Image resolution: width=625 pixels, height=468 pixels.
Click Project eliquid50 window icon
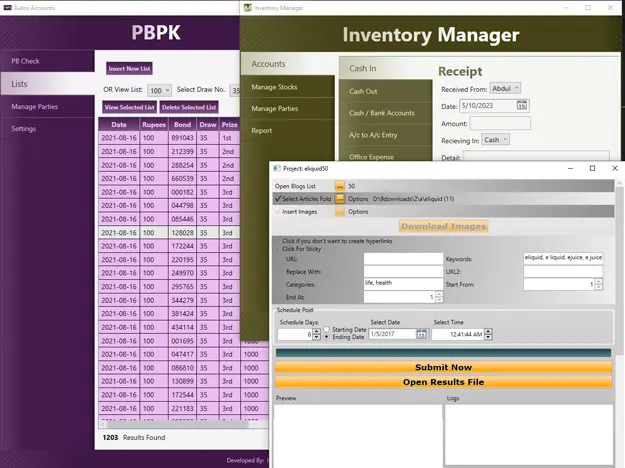(277, 169)
